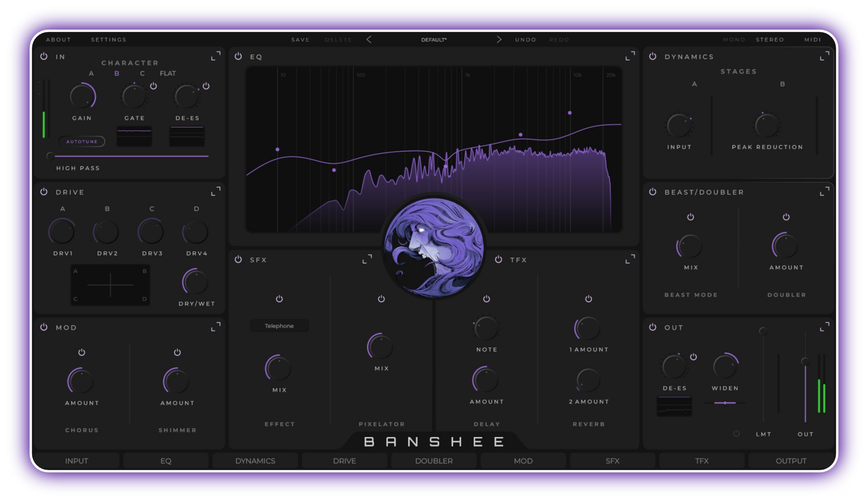Toggle the Doubler power switch

coord(786,217)
